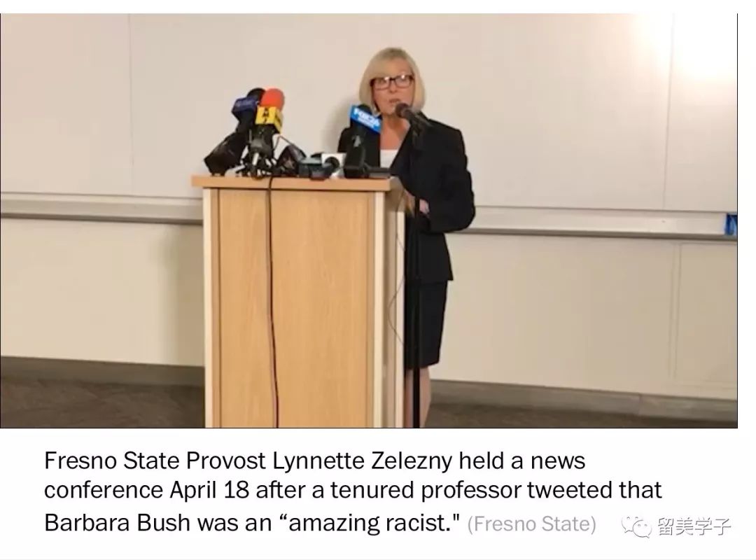Click the wooden podium front panel
The height and width of the screenshot is (560, 756).
(x=297, y=304)
